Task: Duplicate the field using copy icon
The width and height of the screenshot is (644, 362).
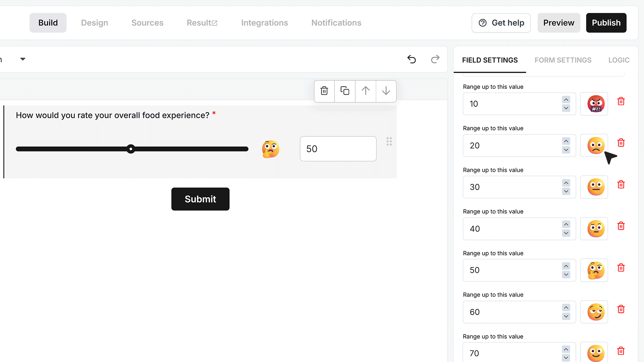Action: 345,91
